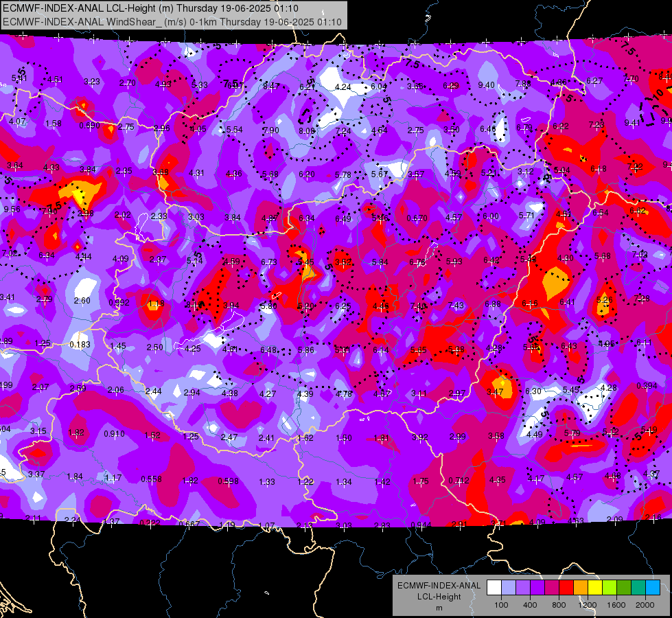Click the legend tick label 400
Screen dimensions: 672x618
tap(530, 605)
